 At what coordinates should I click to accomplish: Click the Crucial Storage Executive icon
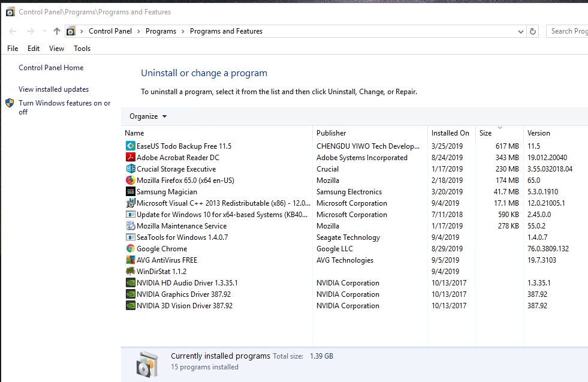[130, 169]
